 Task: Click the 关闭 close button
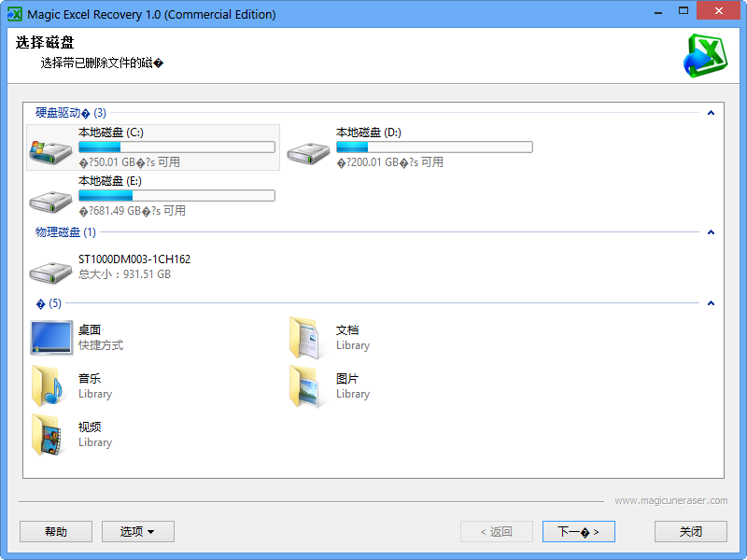[x=691, y=531]
